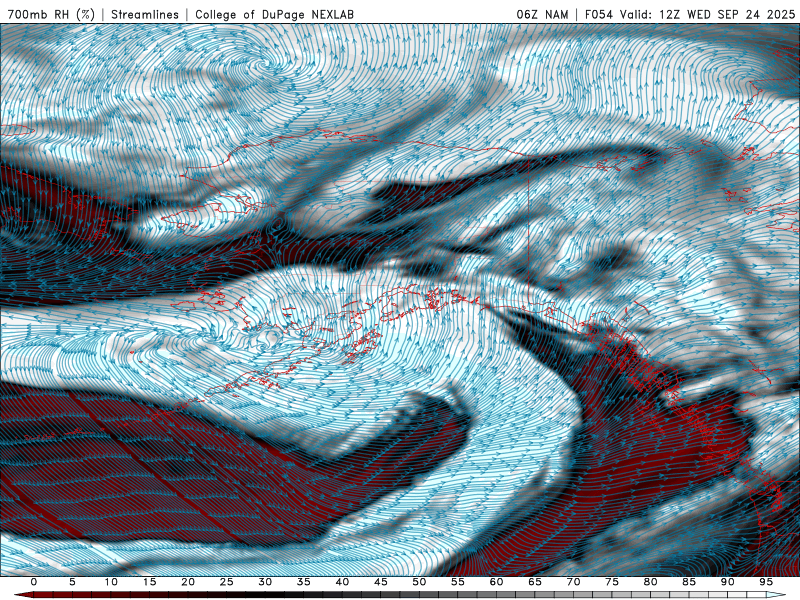Click the '50' colorbar label
This screenshot has height=600, width=800.
419,582
